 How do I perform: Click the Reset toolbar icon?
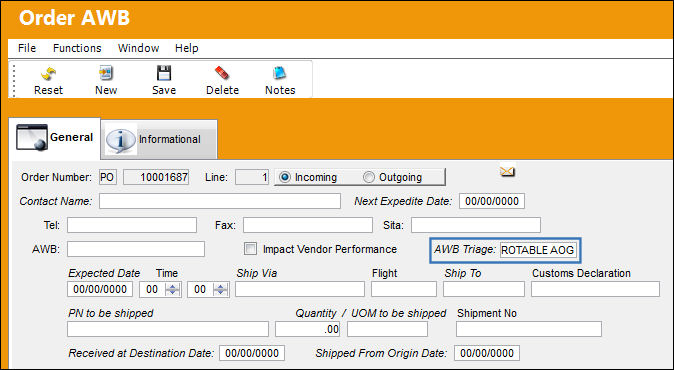tap(49, 74)
